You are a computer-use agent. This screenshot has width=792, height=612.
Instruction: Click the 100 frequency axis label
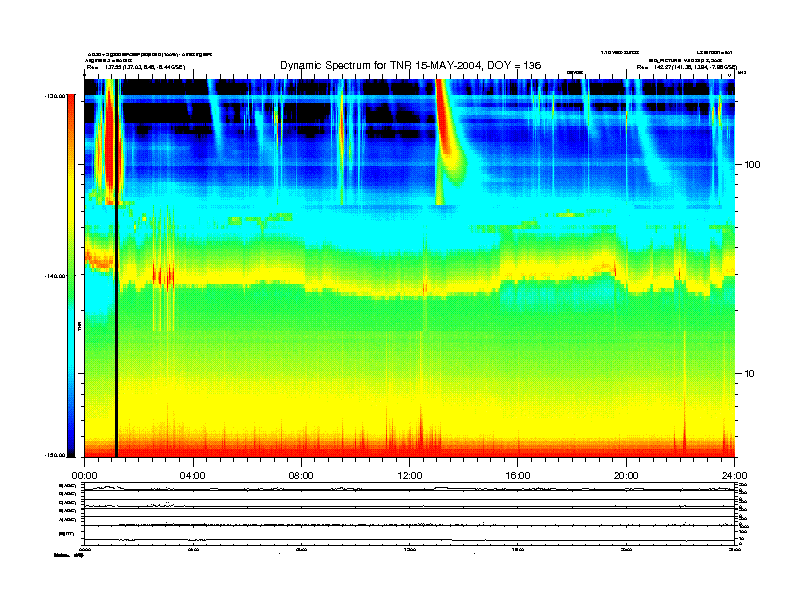pos(752,165)
